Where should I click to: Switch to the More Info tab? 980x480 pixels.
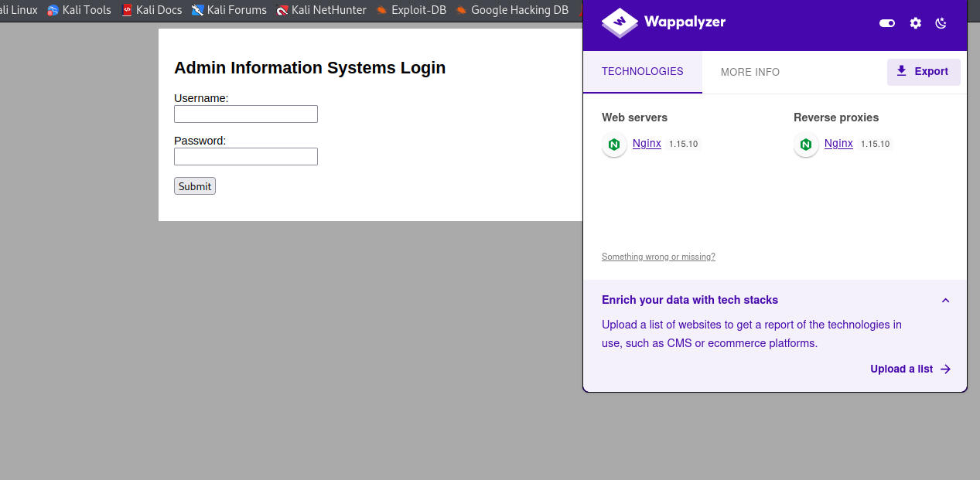[750, 72]
